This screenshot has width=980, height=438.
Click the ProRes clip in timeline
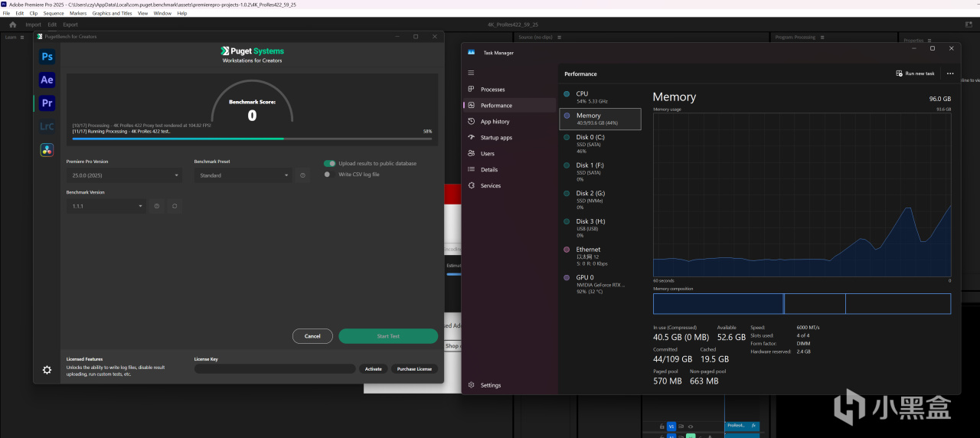[x=742, y=426]
